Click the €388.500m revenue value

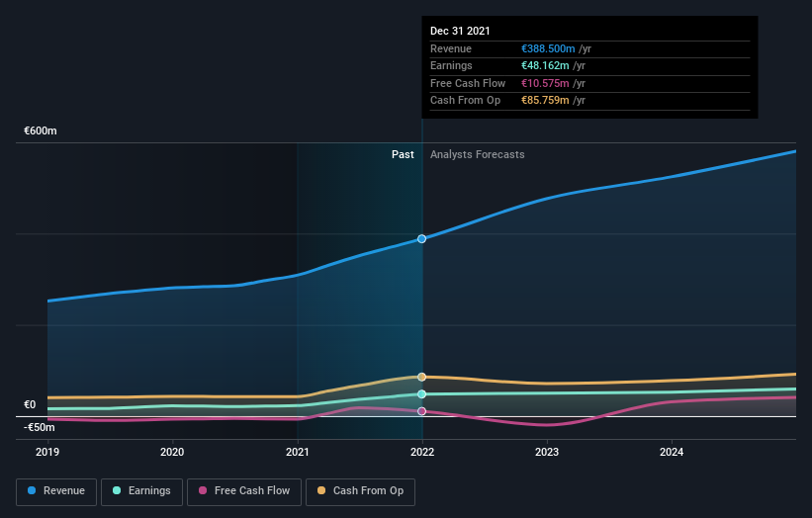[x=548, y=48]
